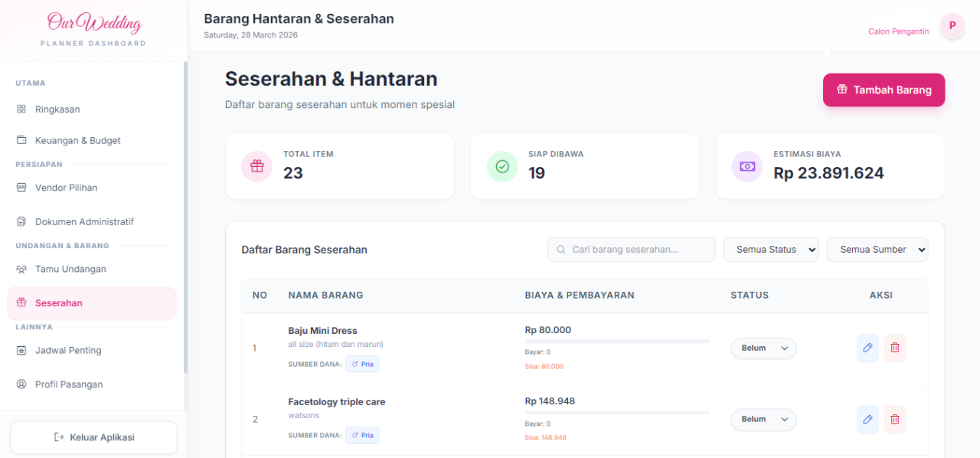This screenshot has width=980, height=458.
Task: Click the Cari barang seserahan search field
Action: (631, 249)
